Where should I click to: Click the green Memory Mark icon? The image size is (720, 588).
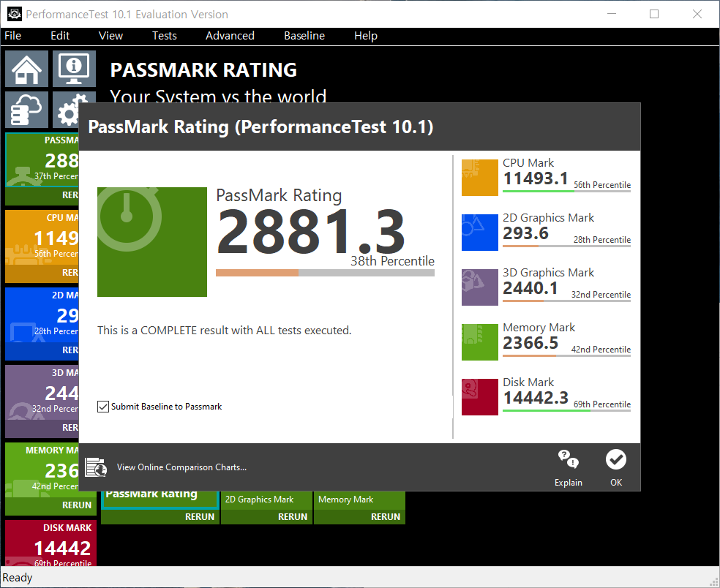click(x=480, y=342)
